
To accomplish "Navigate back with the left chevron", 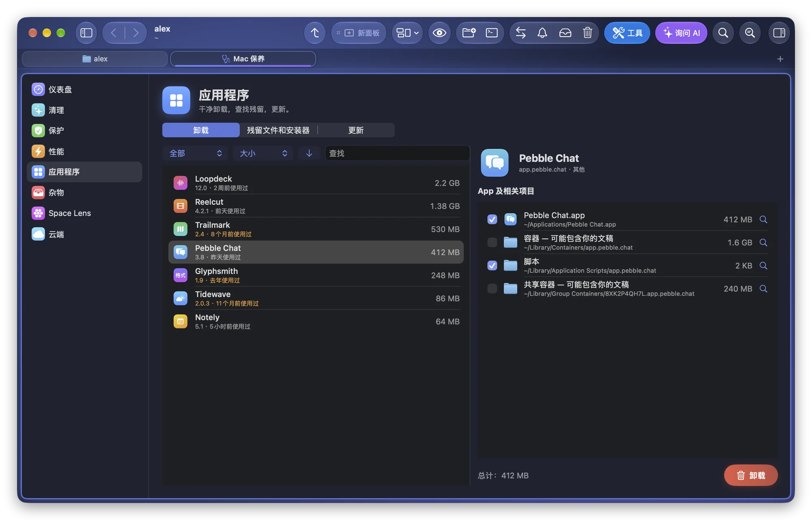I will coord(114,33).
